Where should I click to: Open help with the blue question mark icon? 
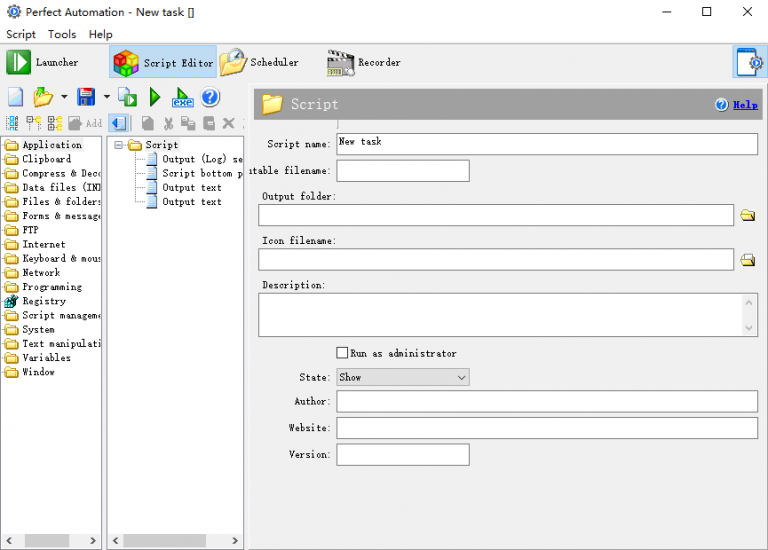click(210, 97)
